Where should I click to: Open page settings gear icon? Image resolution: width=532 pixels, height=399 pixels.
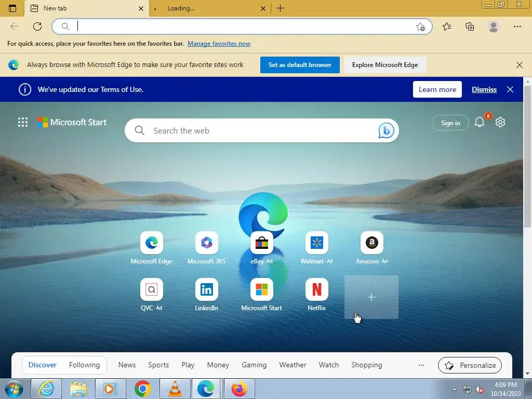[x=500, y=122]
